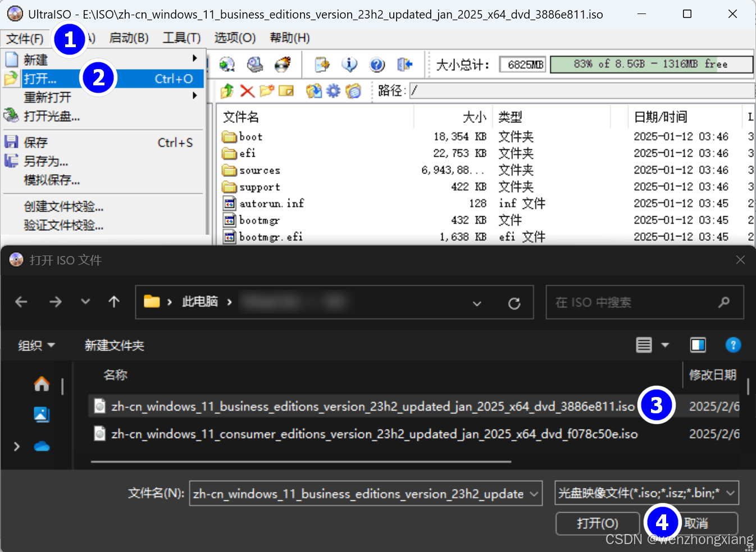Click the green up-folder arrow icon
The height and width of the screenshot is (552, 756).
pyautogui.click(x=227, y=90)
